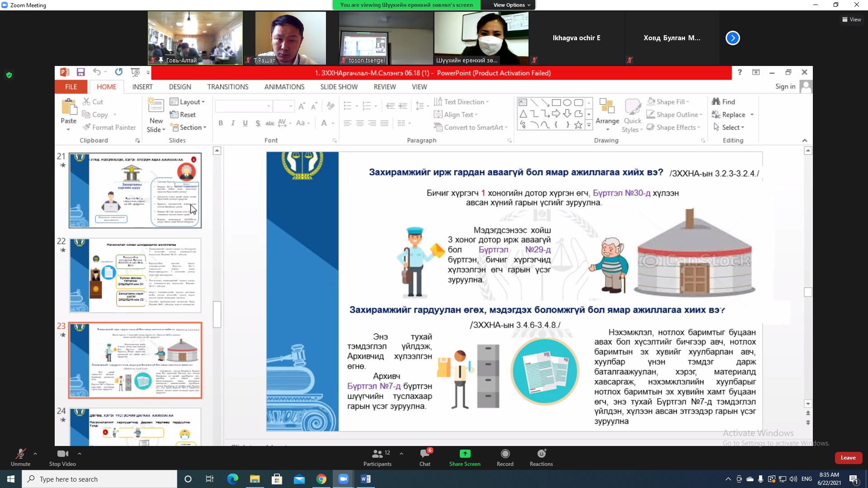Open the Select dropdown in Editing group
The height and width of the screenshot is (488, 868).
point(728,127)
